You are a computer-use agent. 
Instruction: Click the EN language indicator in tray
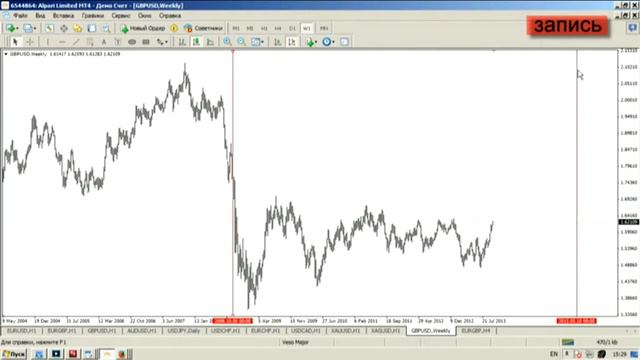point(554,354)
